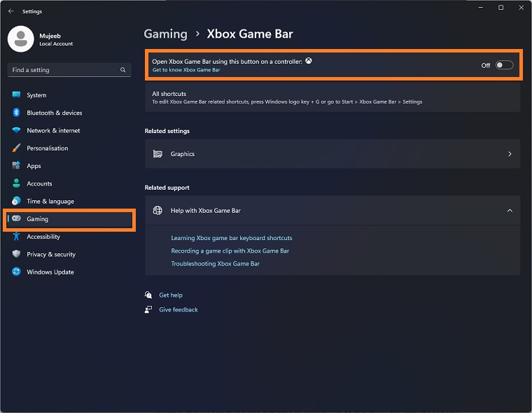Go back using the Settings back arrow
Viewport: 532px width, 413px height.
click(x=10, y=11)
